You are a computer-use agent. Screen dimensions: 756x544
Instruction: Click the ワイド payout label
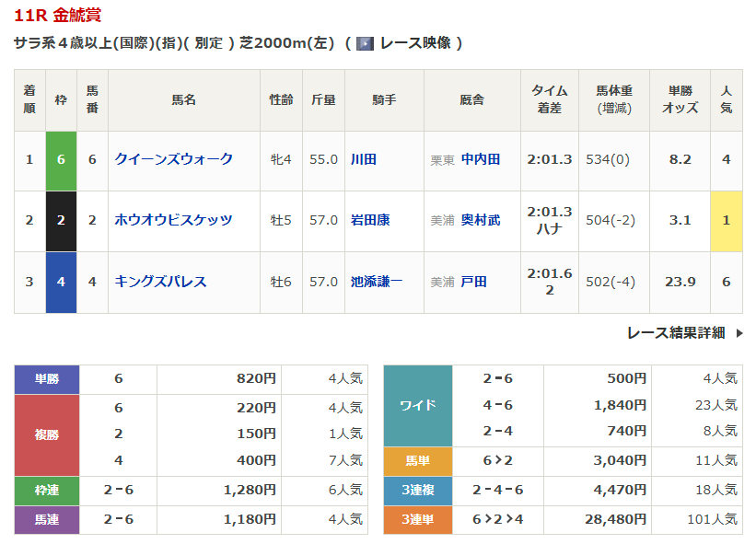pyautogui.click(x=418, y=406)
